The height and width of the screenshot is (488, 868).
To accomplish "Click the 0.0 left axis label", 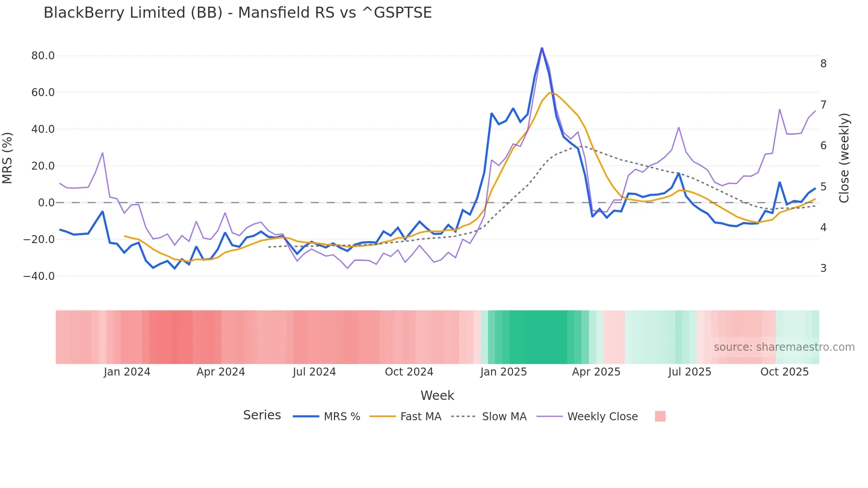I will tap(46, 203).
